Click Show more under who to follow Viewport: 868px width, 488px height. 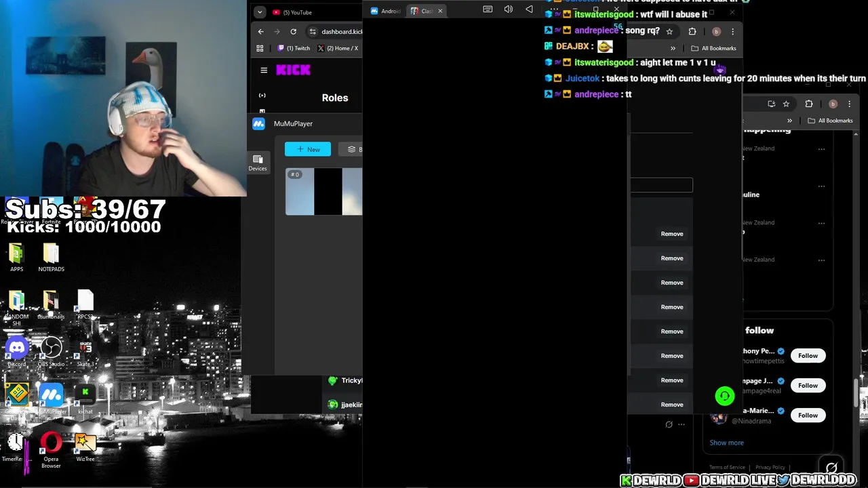[726, 443]
